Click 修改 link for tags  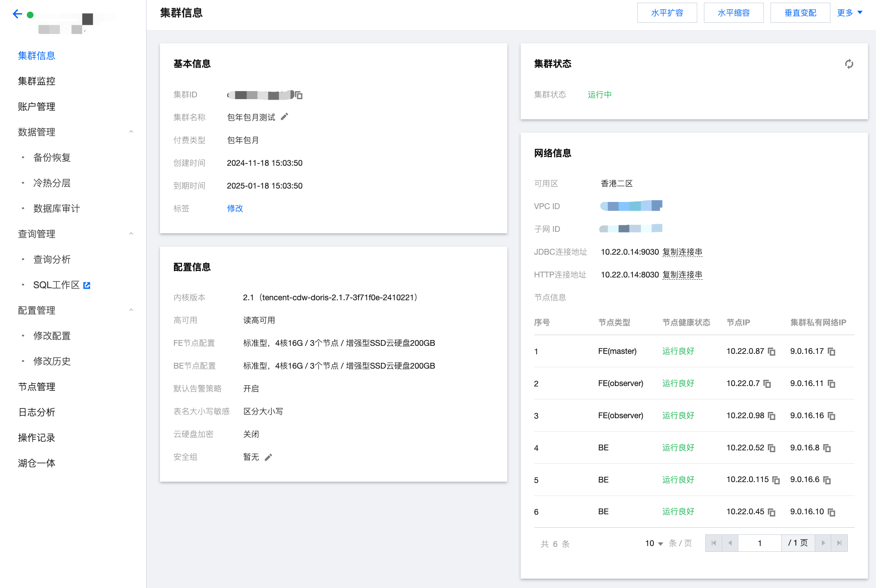click(x=235, y=208)
